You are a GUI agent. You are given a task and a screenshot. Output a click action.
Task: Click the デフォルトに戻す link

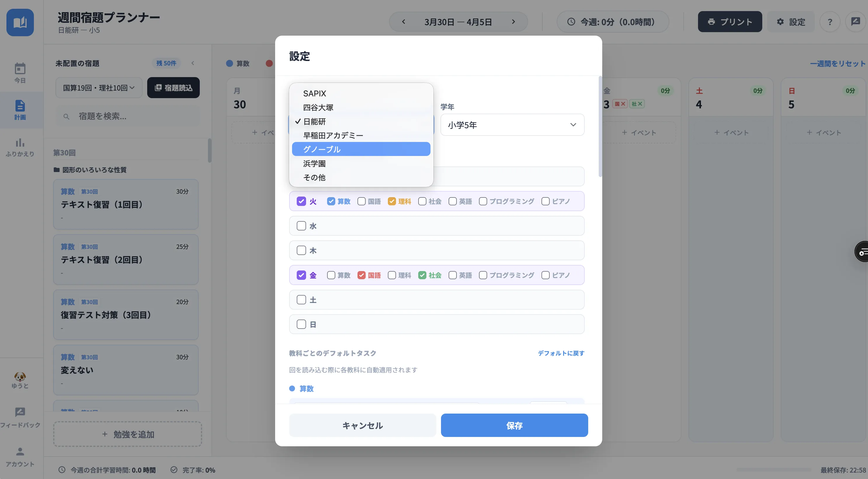click(x=561, y=353)
